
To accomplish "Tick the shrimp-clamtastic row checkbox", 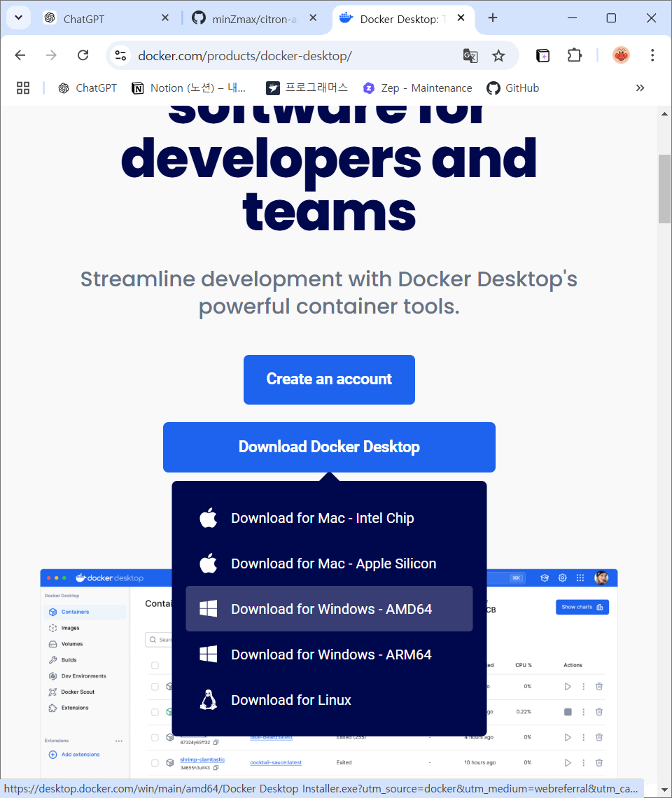I will 155,762.
